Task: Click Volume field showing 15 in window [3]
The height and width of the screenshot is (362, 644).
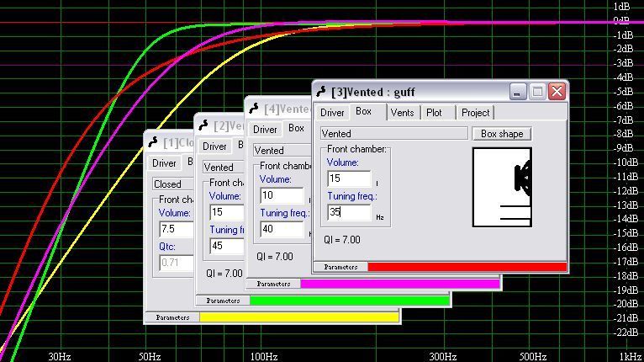Action: tap(349, 178)
